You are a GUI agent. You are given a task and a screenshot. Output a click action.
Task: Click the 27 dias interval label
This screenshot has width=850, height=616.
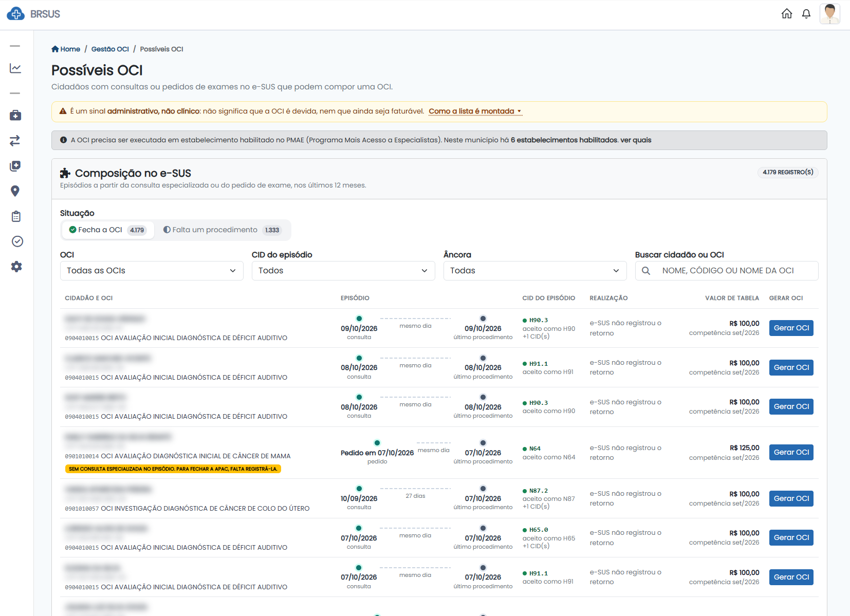pyautogui.click(x=415, y=496)
